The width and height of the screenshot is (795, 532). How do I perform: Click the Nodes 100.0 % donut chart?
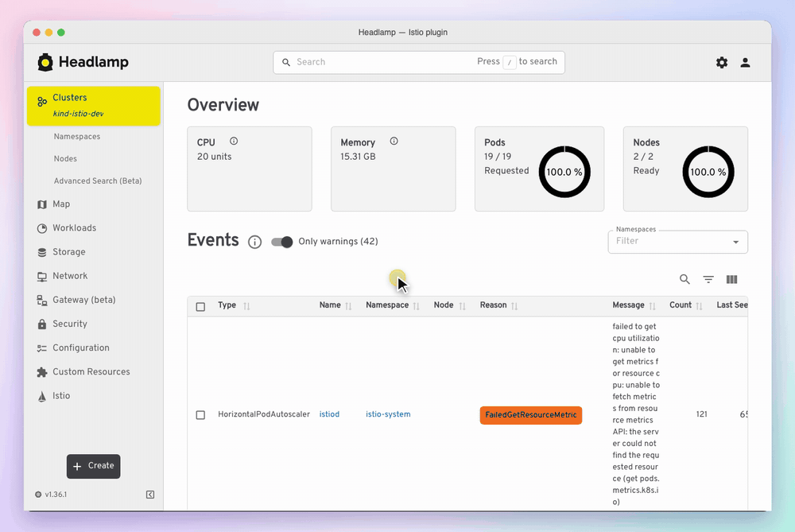coord(708,172)
